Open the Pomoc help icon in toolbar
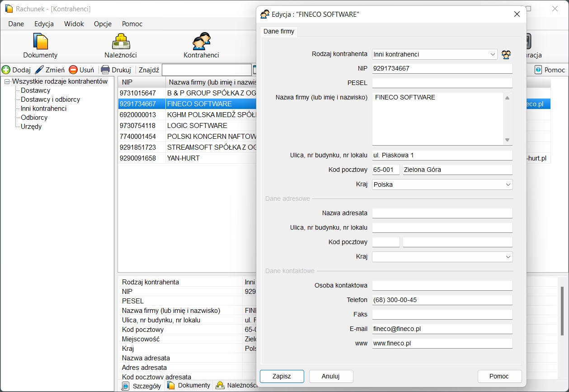Screen dimensions: 569x392 click(x=538, y=70)
